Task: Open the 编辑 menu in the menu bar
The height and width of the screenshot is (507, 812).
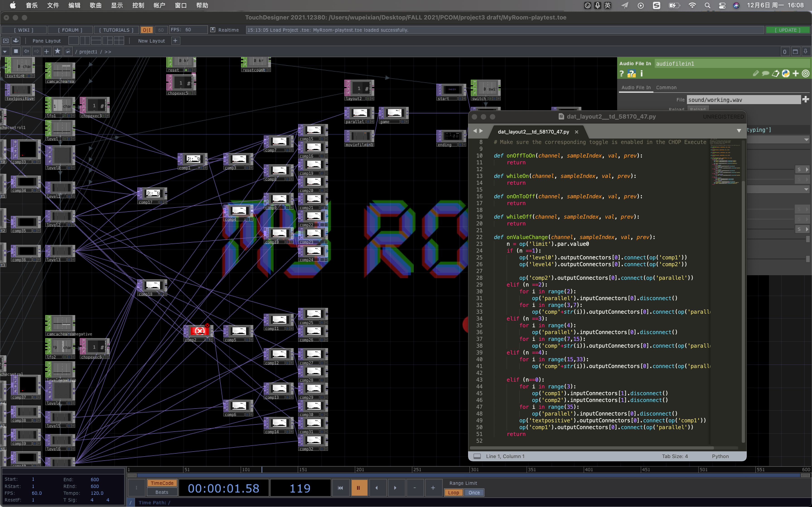Action: point(74,5)
